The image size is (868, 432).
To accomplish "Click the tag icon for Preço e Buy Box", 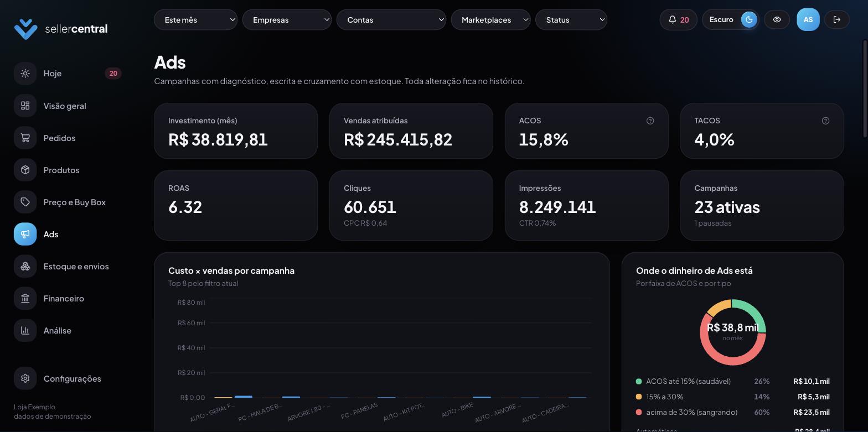I will [x=25, y=202].
